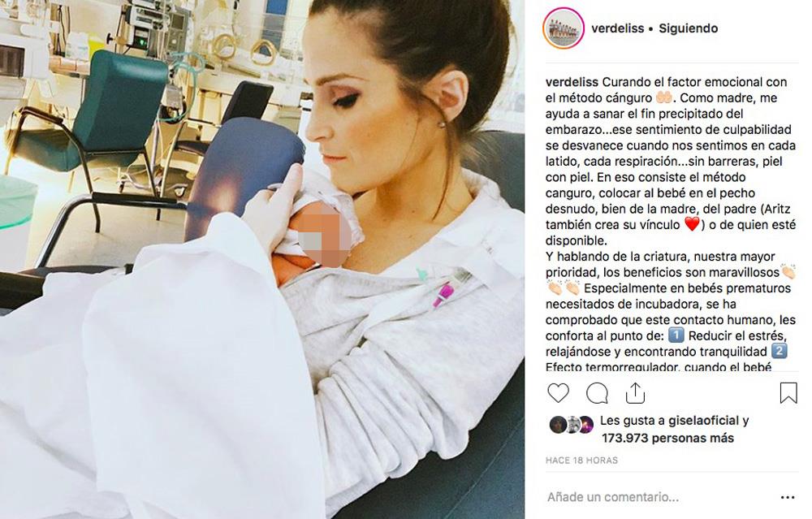Screen dimensions: 812x519
Task: Save the post with the bookmark icon
Action: pyautogui.click(x=788, y=392)
